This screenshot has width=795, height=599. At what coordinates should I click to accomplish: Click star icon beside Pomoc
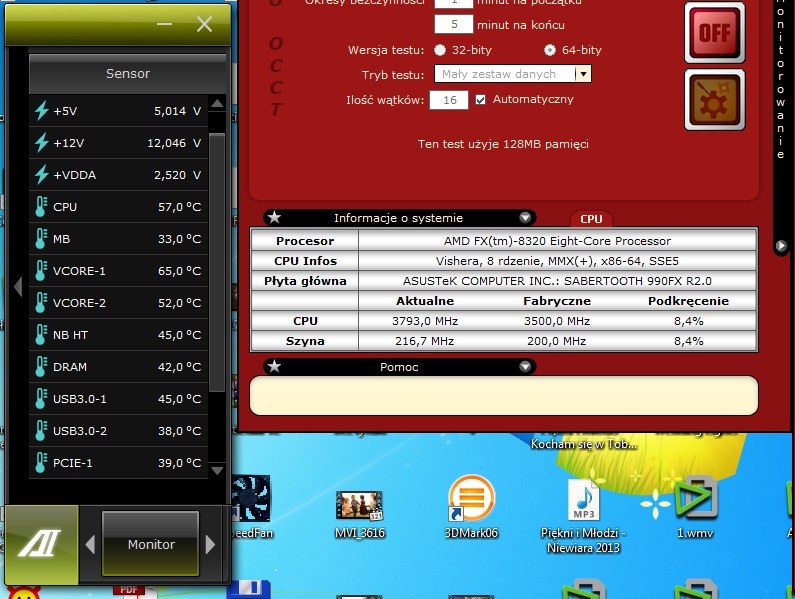(x=274, y=366)
